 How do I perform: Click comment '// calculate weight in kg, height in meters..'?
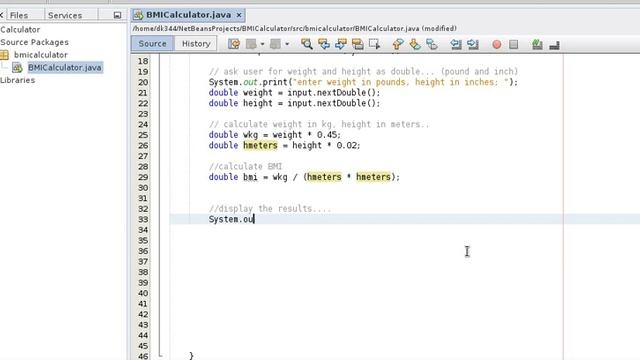(x=319, y=124)
